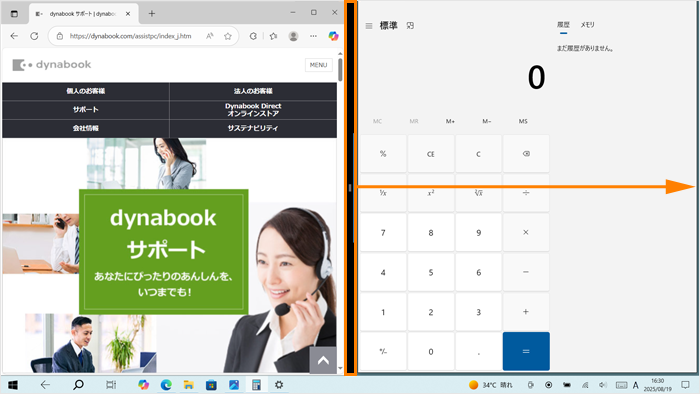Open 法人のお客様 navigation item

click(x=253, y=91)
